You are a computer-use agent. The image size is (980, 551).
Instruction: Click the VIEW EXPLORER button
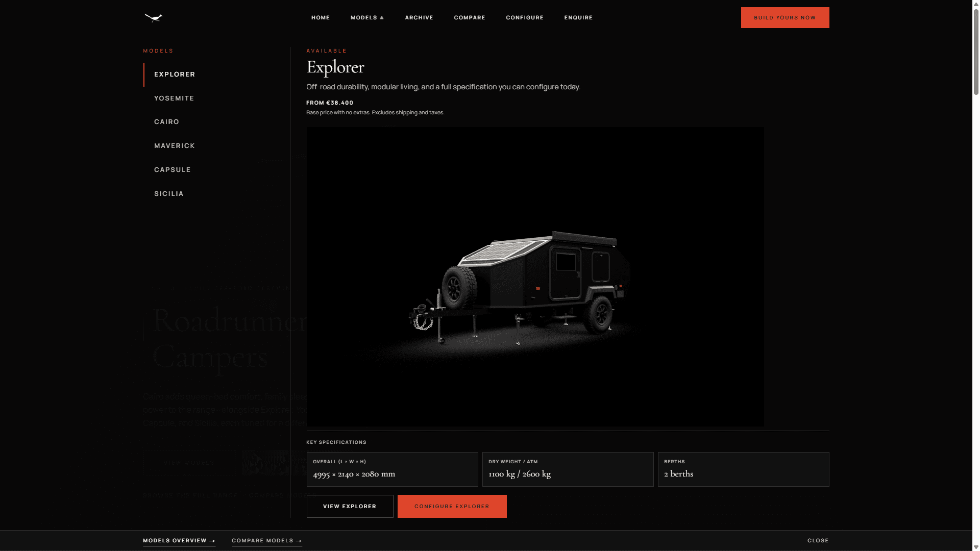click(350, 506)
